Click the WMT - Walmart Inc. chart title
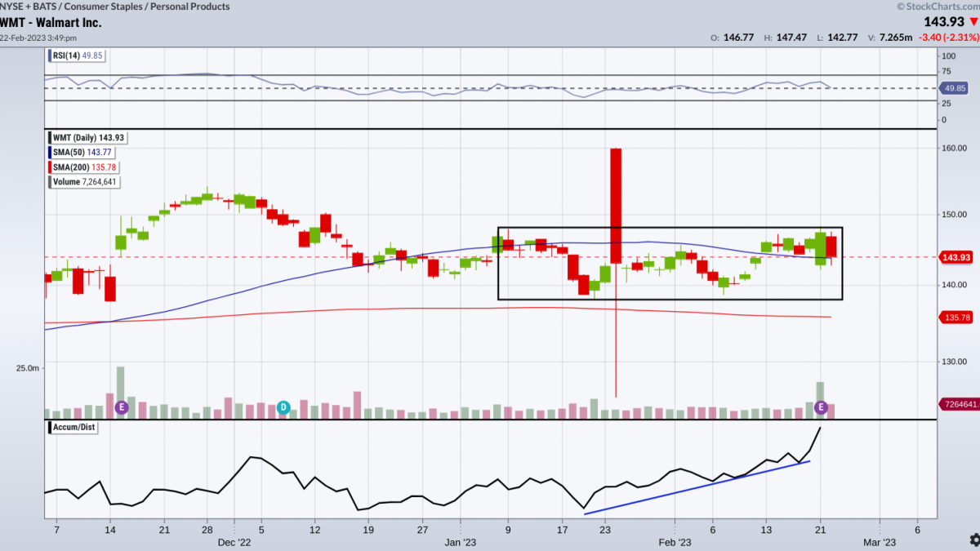 point(51,23)
